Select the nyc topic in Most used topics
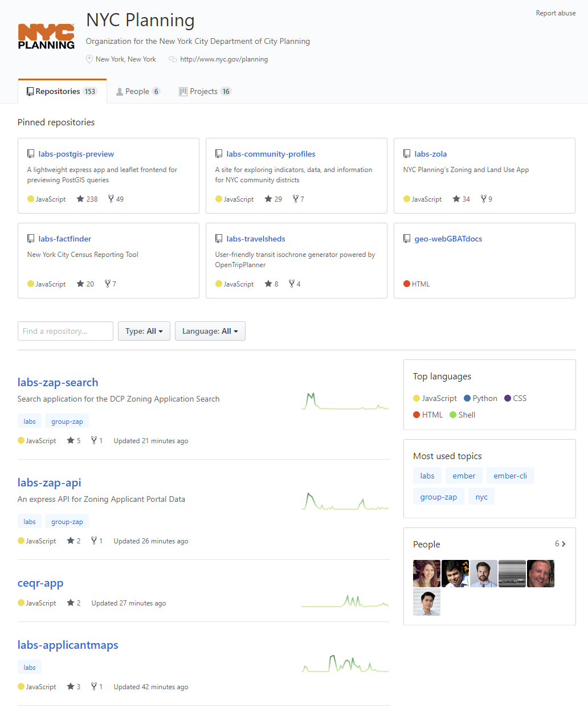The width and height of the screenshot is (588, 716). 481,497
